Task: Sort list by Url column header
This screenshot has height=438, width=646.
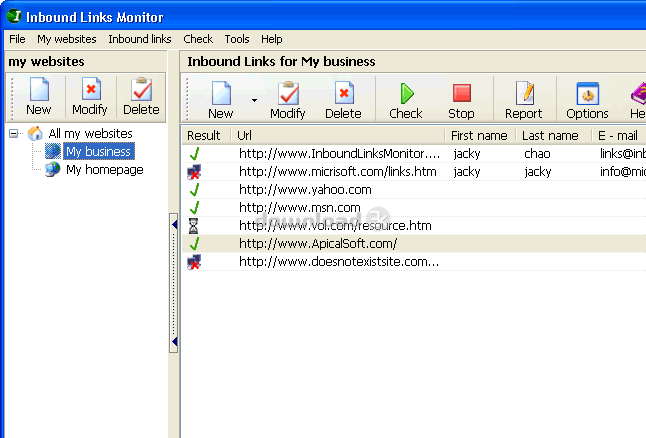Action: point(338,135)
